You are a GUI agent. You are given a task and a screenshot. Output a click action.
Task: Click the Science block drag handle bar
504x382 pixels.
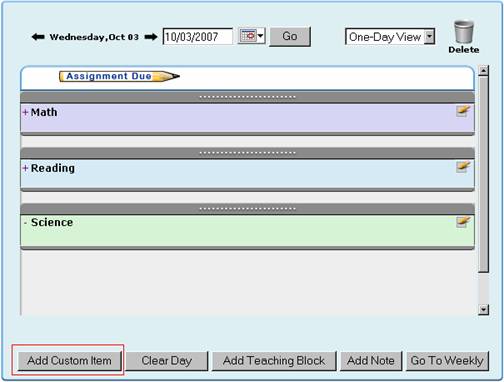247,209
